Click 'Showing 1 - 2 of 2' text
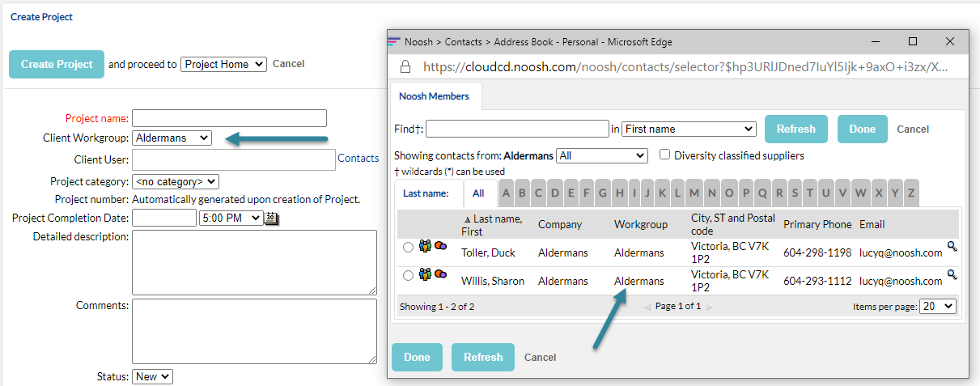This screenshot has height=386, width=980. (x=437, y=307)
